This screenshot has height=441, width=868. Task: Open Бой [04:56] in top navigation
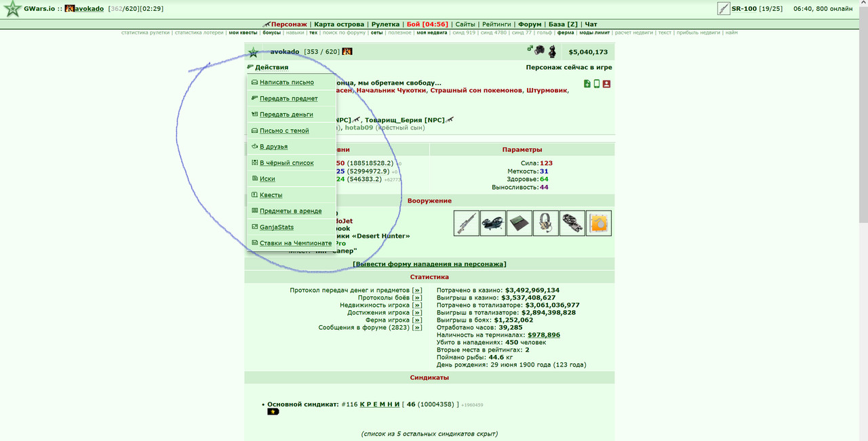[427, 24]
